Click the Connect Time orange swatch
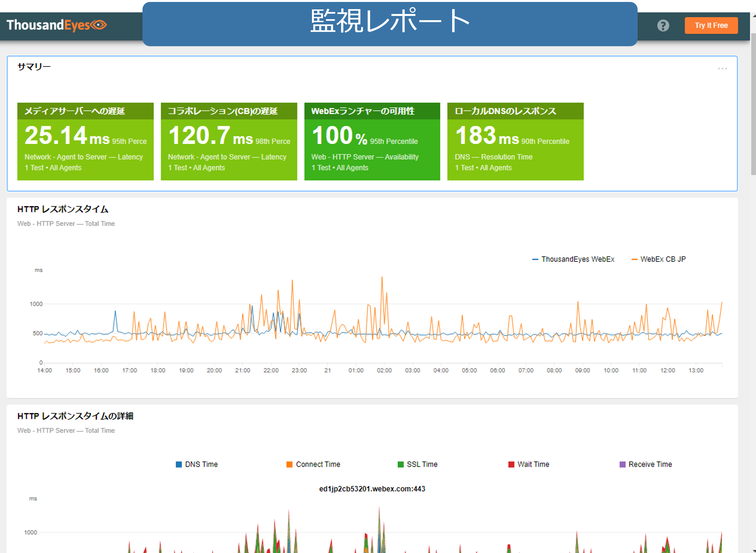 coord(290,464)
